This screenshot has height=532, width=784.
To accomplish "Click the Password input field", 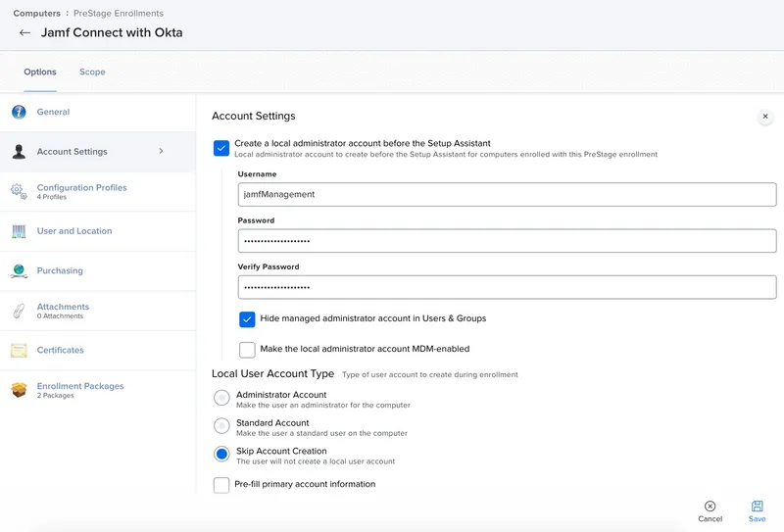I will (507, 241).
